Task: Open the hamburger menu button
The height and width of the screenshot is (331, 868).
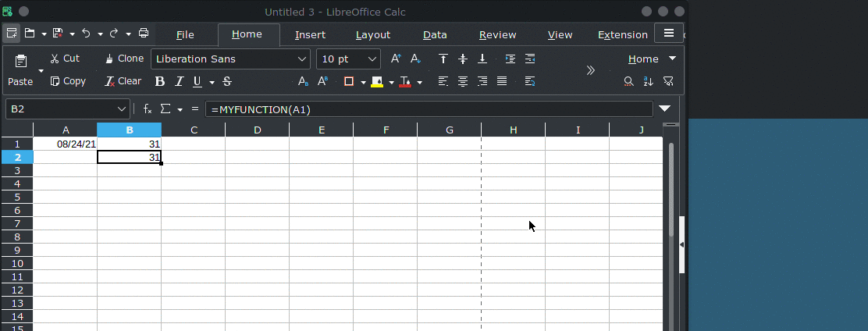Action: [x=669, y=34]
